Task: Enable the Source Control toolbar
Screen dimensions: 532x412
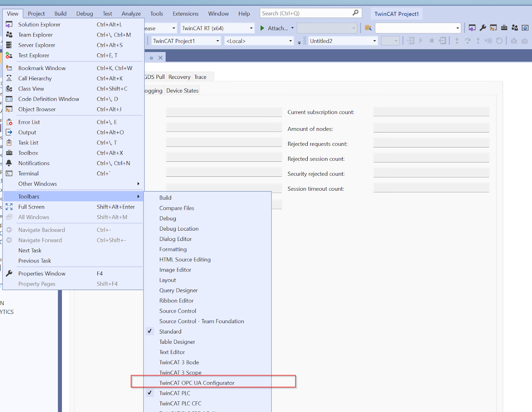Action: point(207,311)
